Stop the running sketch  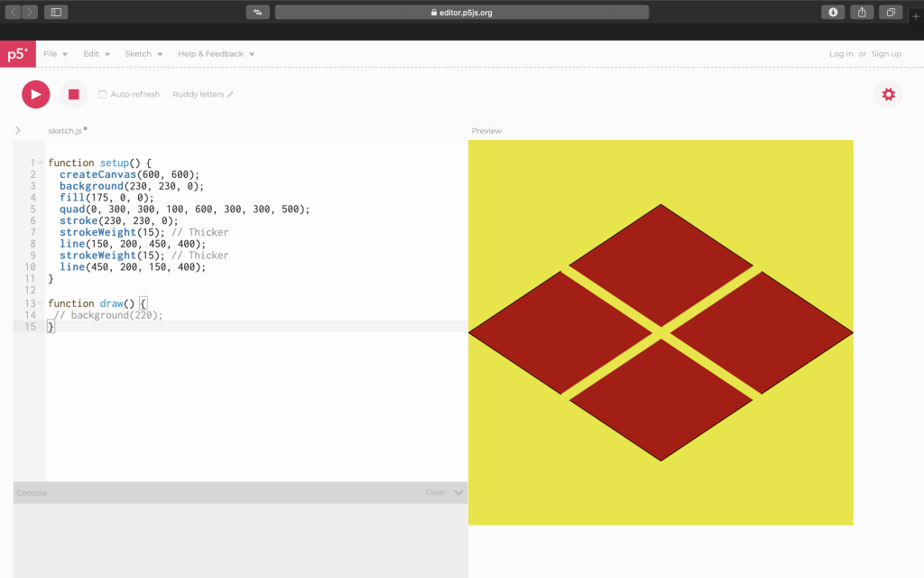click(x=74, y=94)
